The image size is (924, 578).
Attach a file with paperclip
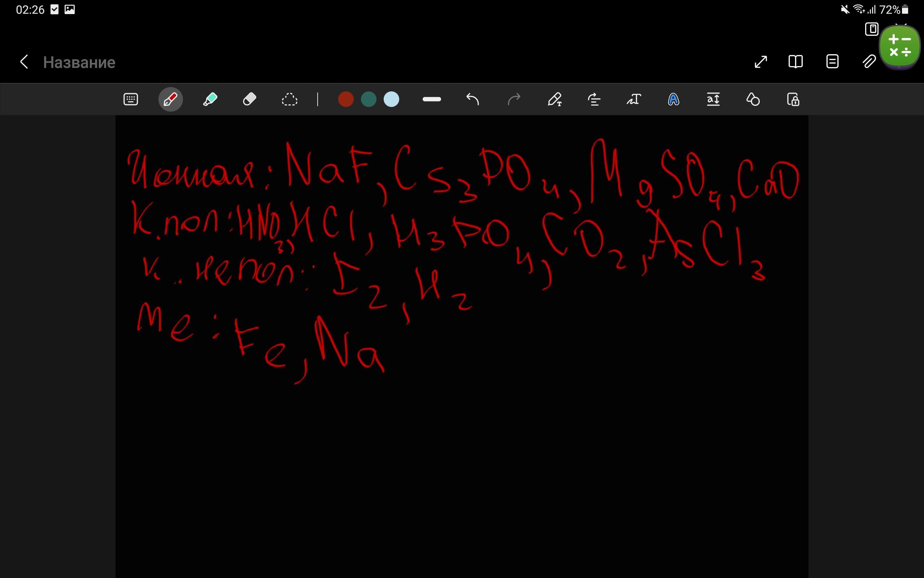(x=869, y=61)
